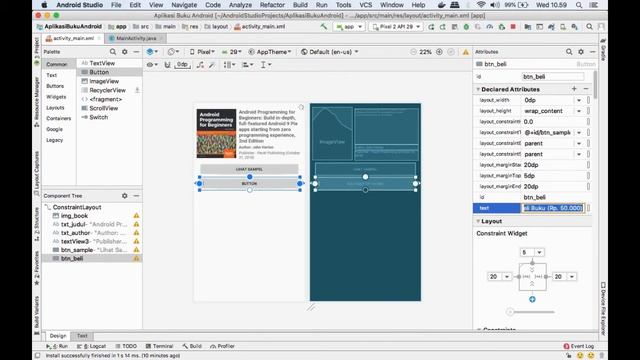Click the layout warnings triangle icon
This screenshot has height=360, width=640.
tap(465, 52)
